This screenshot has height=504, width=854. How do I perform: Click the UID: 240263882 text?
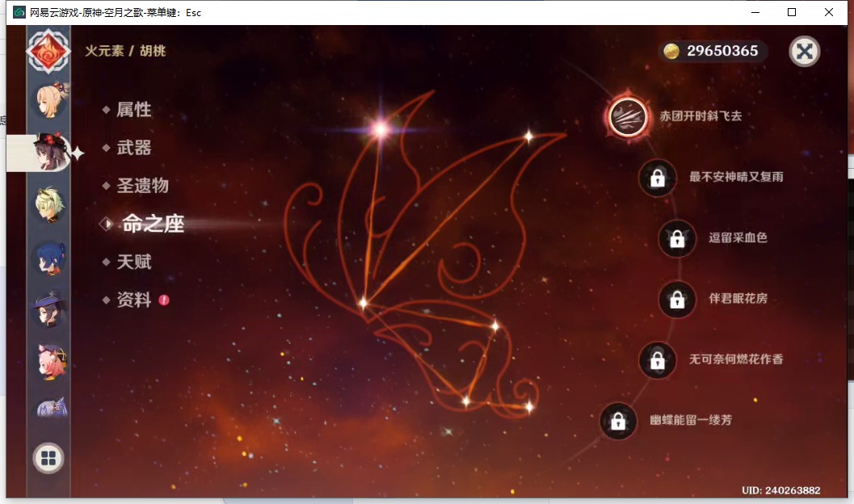[781, 490]
